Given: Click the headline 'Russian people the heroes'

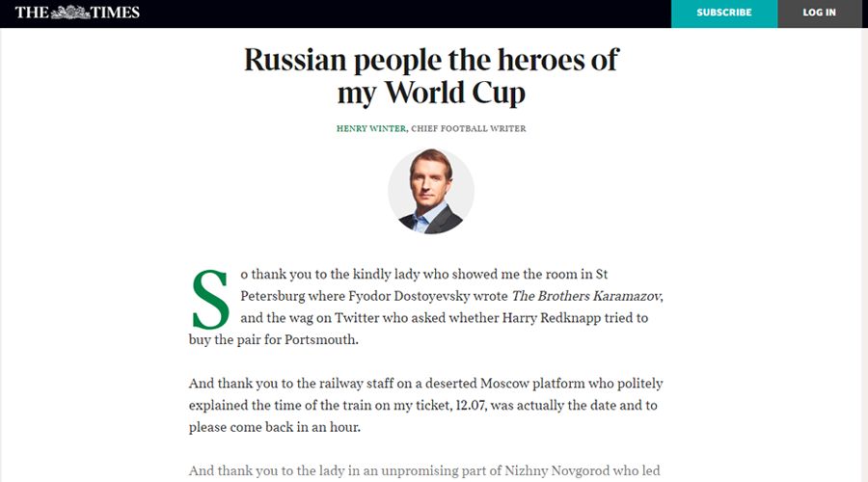Looking at the screenshot, I should click(x=431, y=60).
